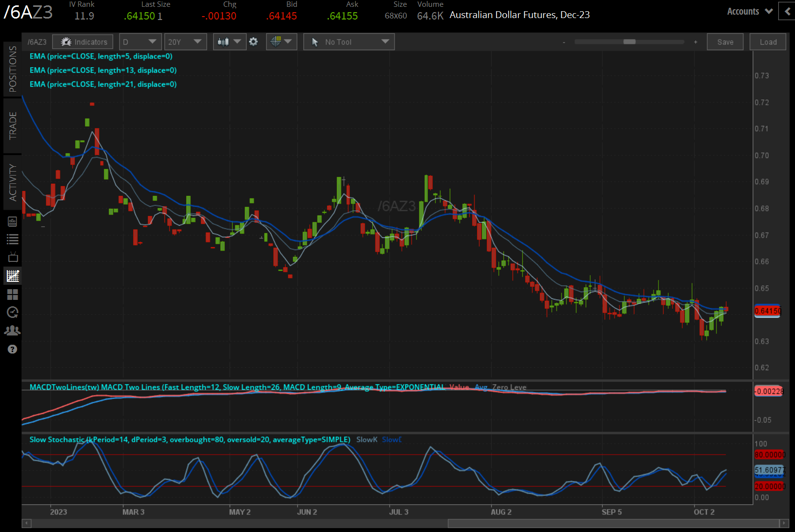
Task: Click the Save button
Action: pos(725,42)
